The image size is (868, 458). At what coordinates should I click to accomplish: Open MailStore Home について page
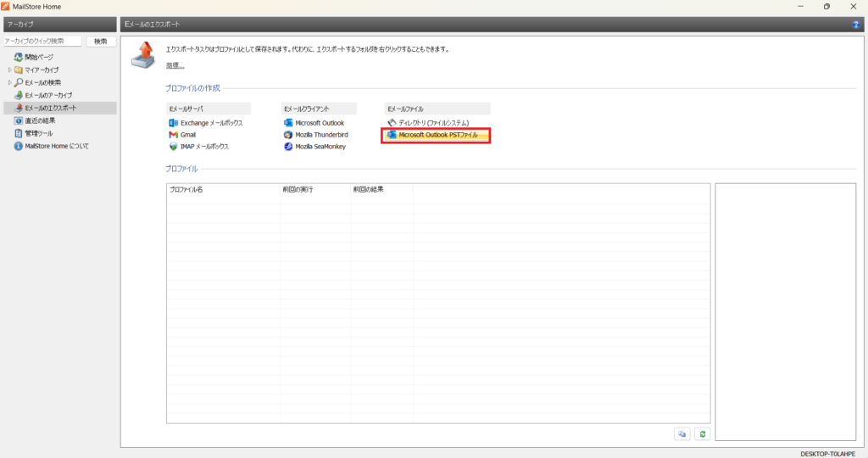click(57, 146)
